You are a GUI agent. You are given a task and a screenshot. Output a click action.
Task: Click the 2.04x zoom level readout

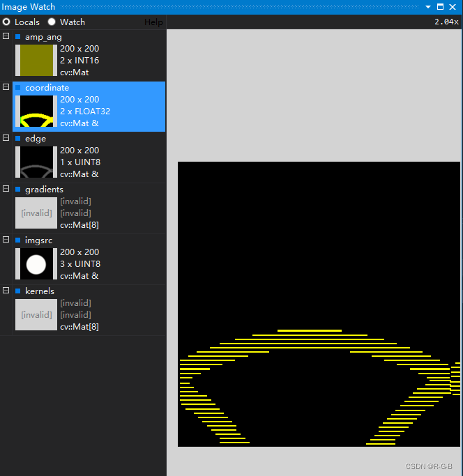pos(446,22)
